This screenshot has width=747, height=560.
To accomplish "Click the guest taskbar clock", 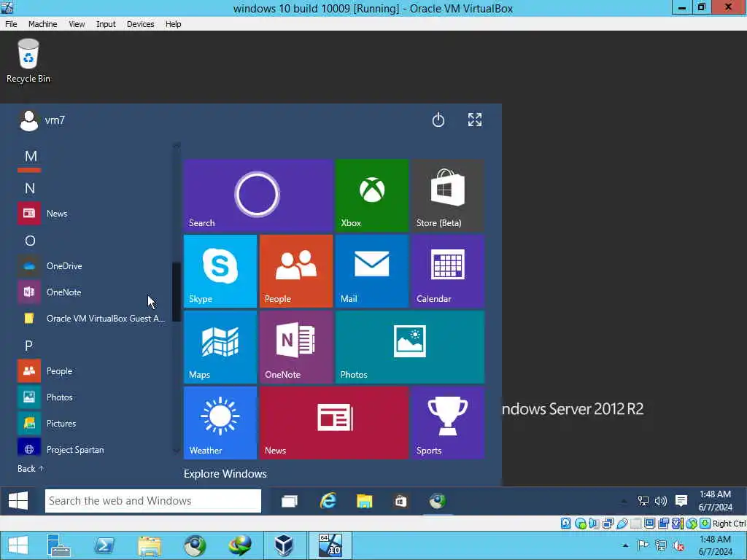I will tap(715, 501).
